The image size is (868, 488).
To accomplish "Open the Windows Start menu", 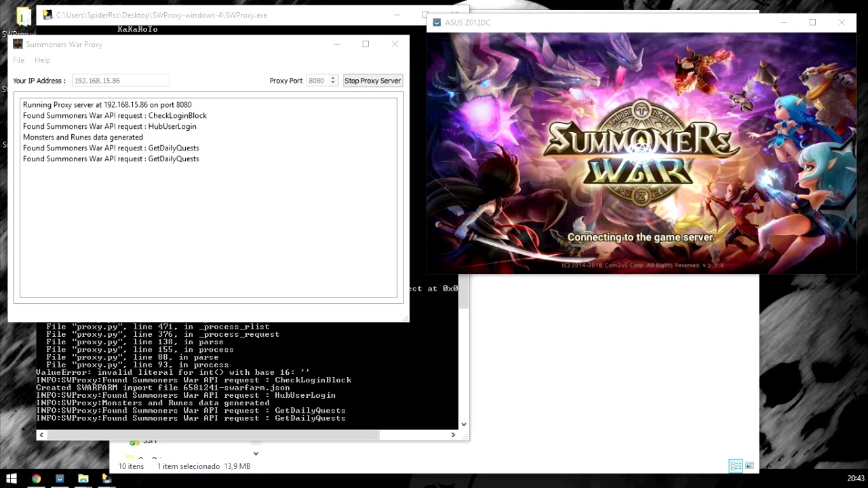I will click(x=12, y=479).
